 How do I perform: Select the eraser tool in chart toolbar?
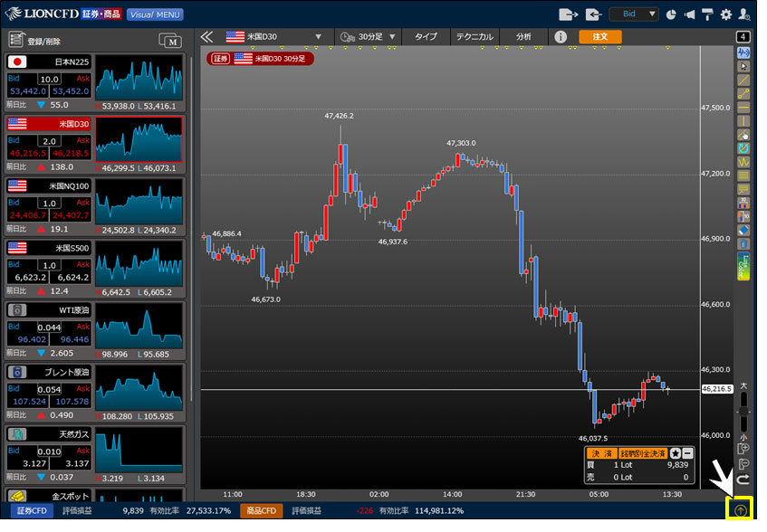pos(744,229)
